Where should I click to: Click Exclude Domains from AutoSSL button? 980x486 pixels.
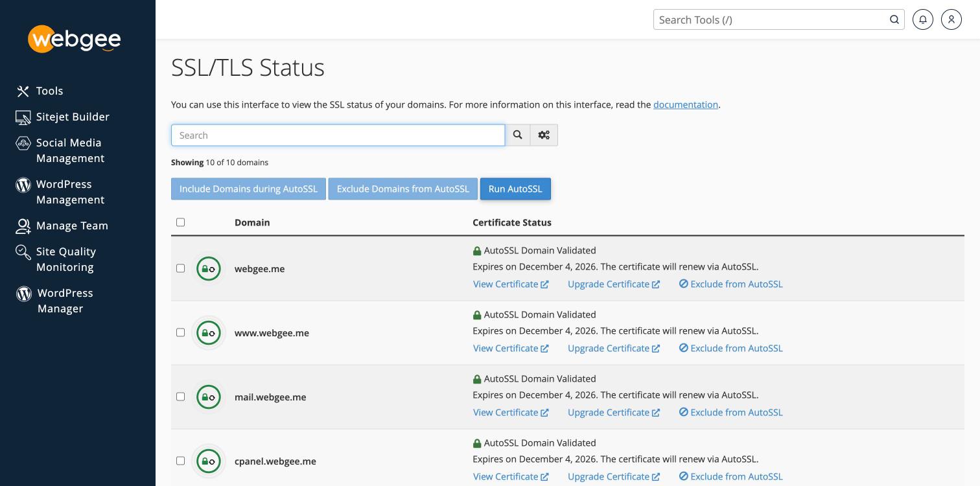(x=403, y=189)
